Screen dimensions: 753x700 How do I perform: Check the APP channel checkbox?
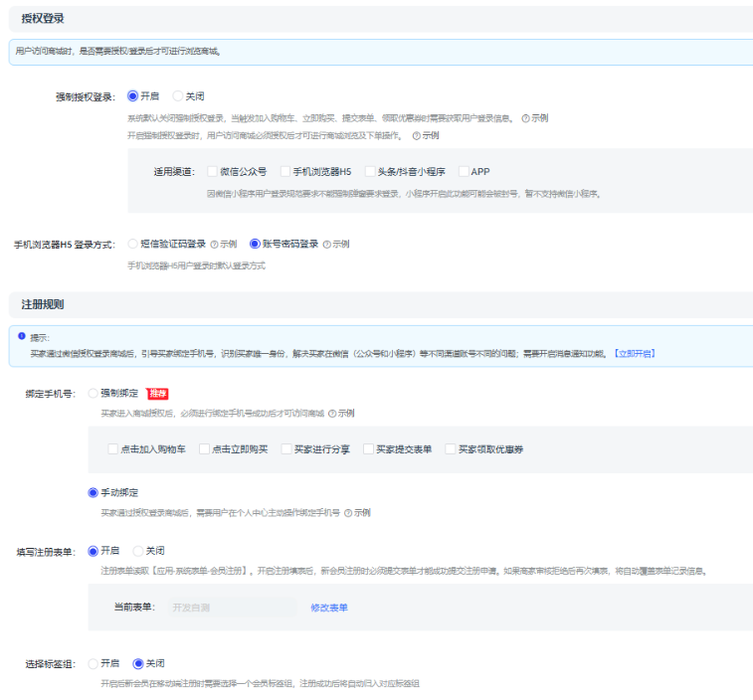464,172
